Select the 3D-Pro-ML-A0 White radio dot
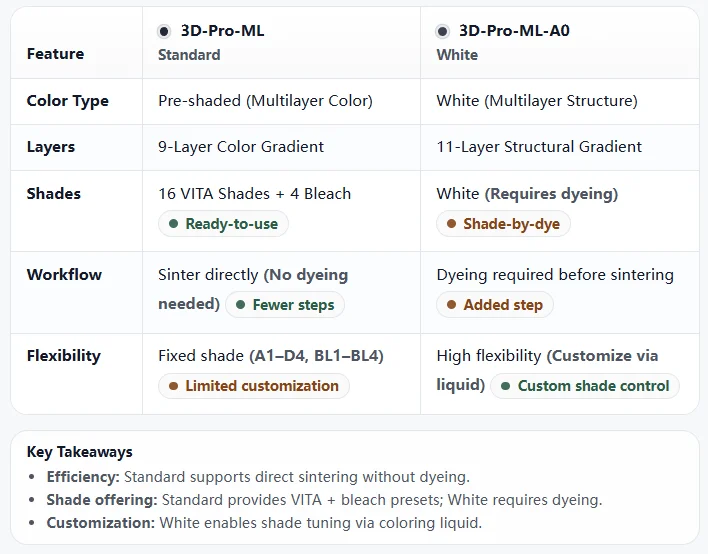Image resolution: width=708 pixels, height=554 pixels. (x=443, y=31)
